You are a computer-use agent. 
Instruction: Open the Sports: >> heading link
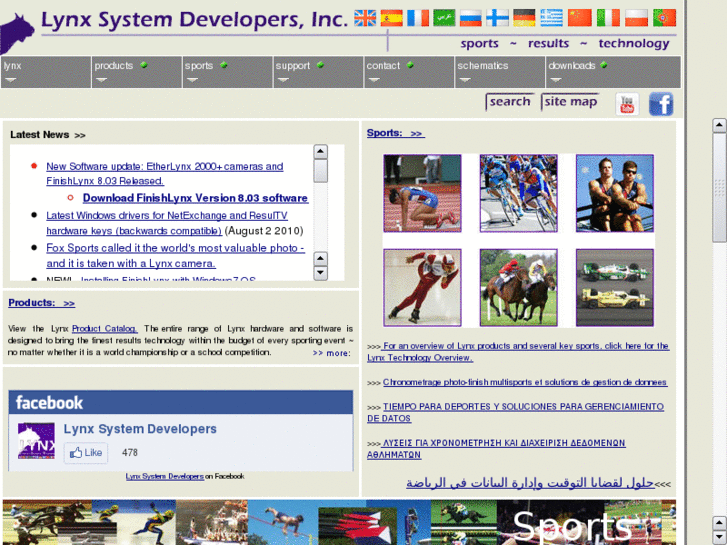coord(395,133)
